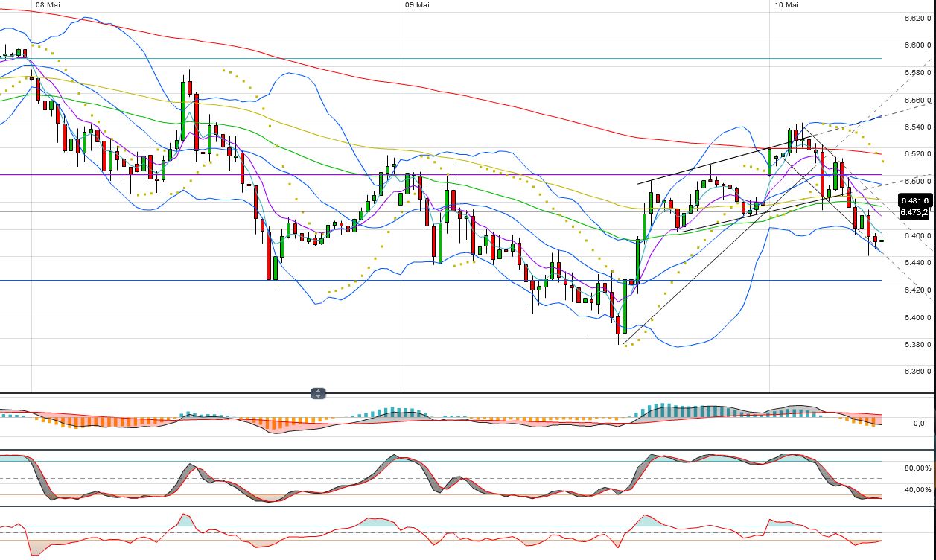Click the 6.473,2 current price tag

914,212
